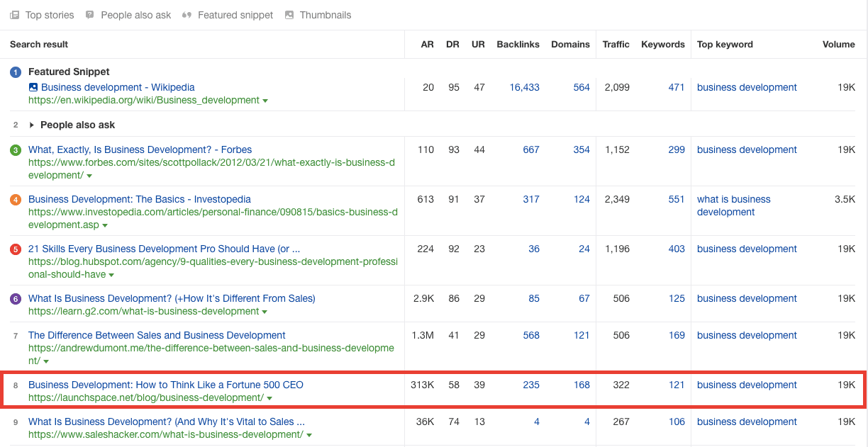Click the Thumbnails image icon
The height and width of the screenshot is (447, 868).
[x=289, y=15]
